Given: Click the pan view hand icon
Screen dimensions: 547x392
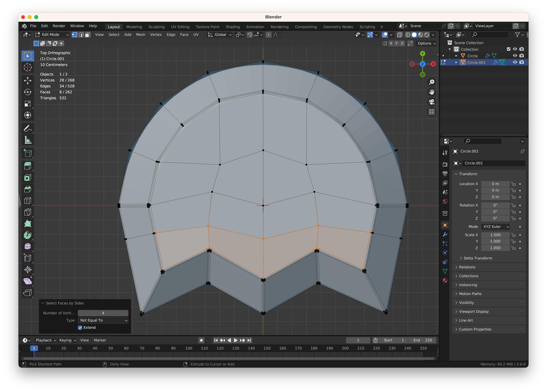Looking at the screenshot, I should point(432,92).
